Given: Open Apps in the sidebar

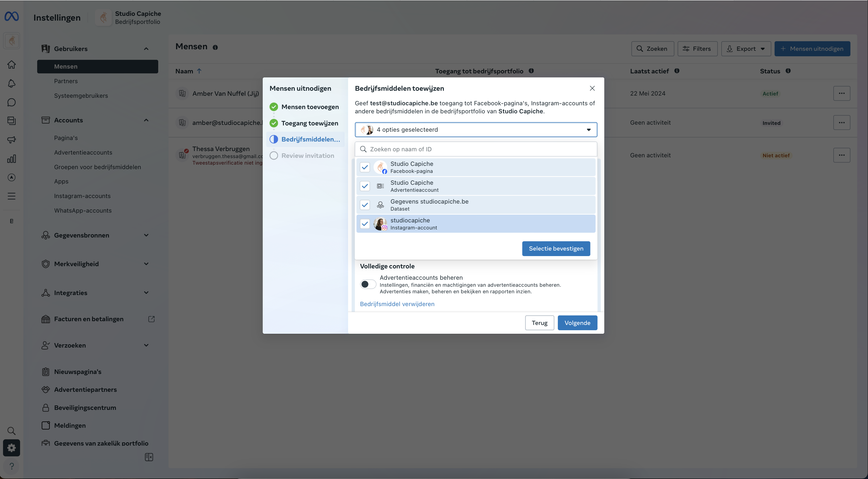Looking at the screenshot, I should click(61, 181).
